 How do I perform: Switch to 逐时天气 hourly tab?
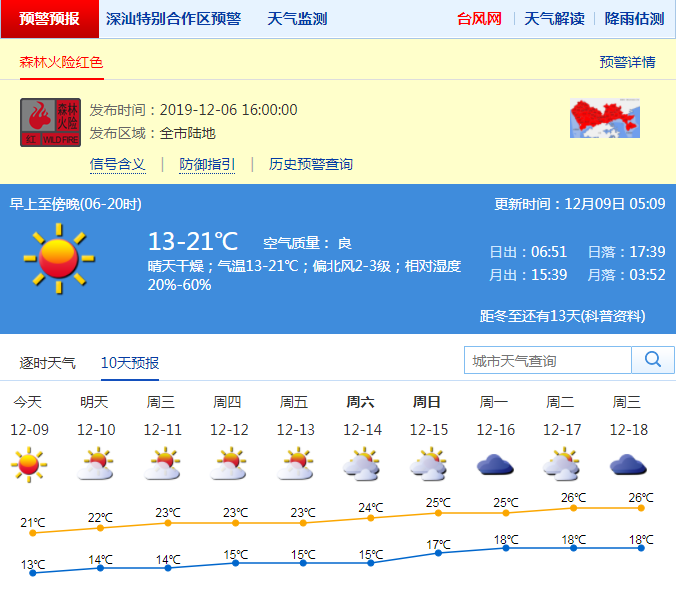point(47,362)
